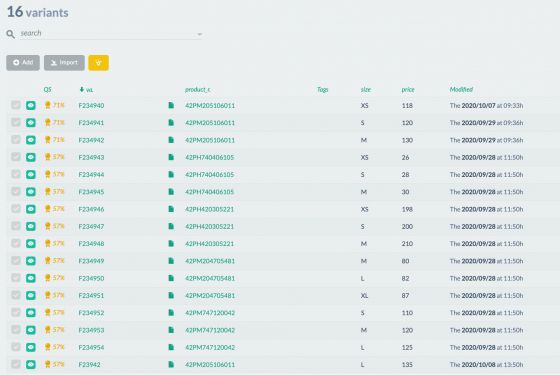
Task: Click the quality score badge for F234941
Action: tap(54, 122)
